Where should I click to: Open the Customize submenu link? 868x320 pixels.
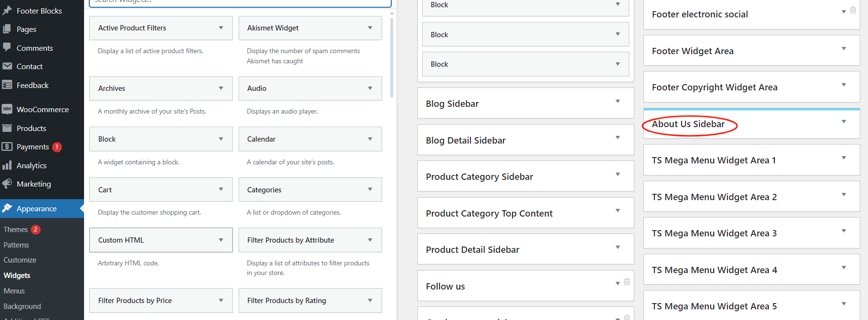[20, 260]
